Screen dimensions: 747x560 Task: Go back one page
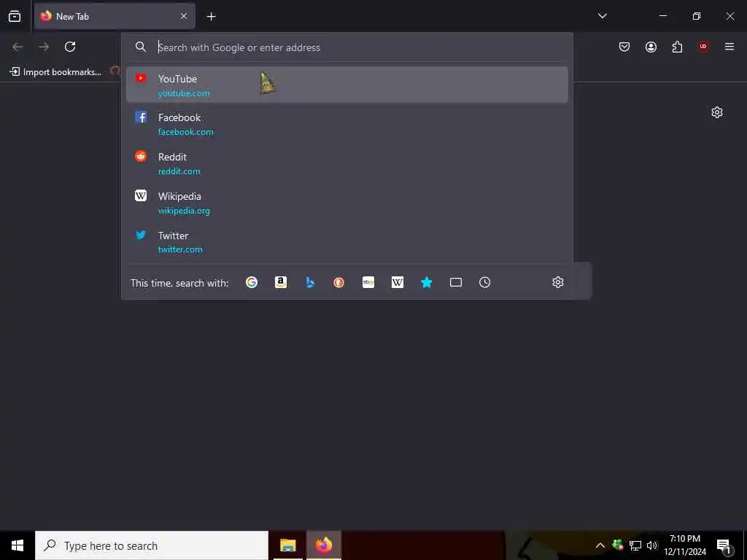click(x=18, y=47)
